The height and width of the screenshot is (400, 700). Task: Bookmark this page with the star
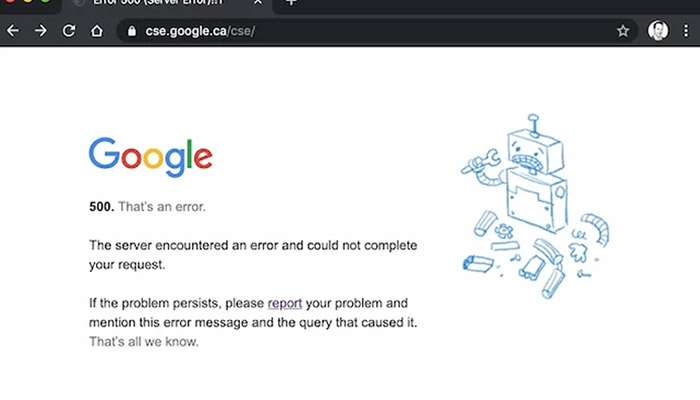[x=623, y=31]
